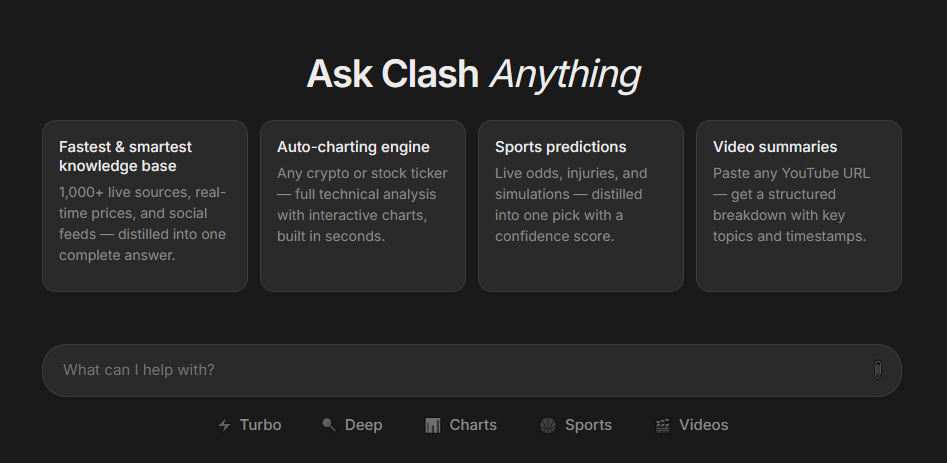Click the Charts bar graph icon
This screenshot has height=463, width=947.
432,425
